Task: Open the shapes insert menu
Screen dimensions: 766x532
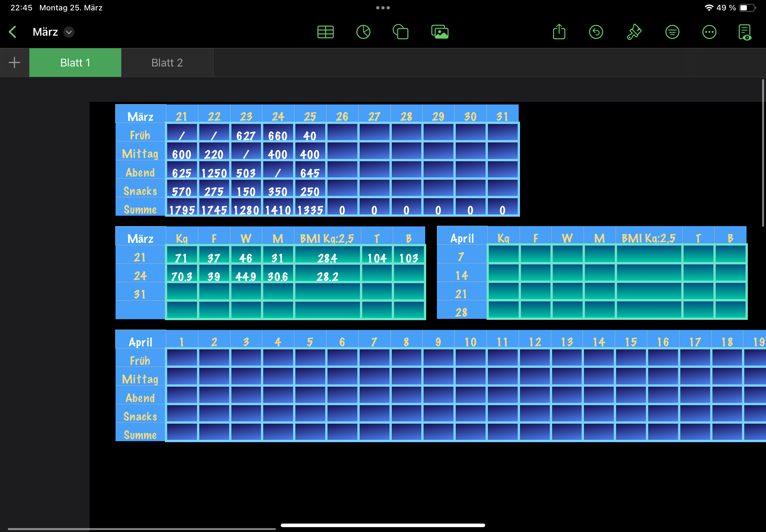Action: point(401,32)
